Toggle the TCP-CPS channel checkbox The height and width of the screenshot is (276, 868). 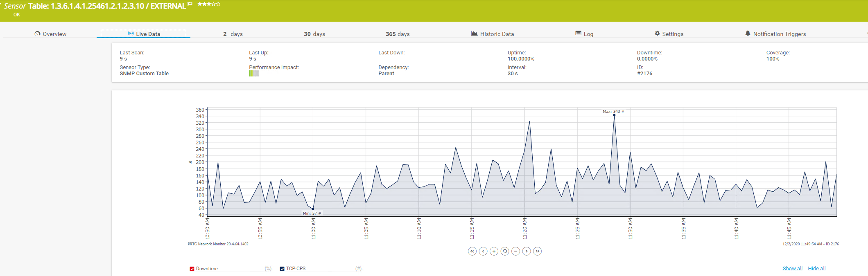pos(282,269)
